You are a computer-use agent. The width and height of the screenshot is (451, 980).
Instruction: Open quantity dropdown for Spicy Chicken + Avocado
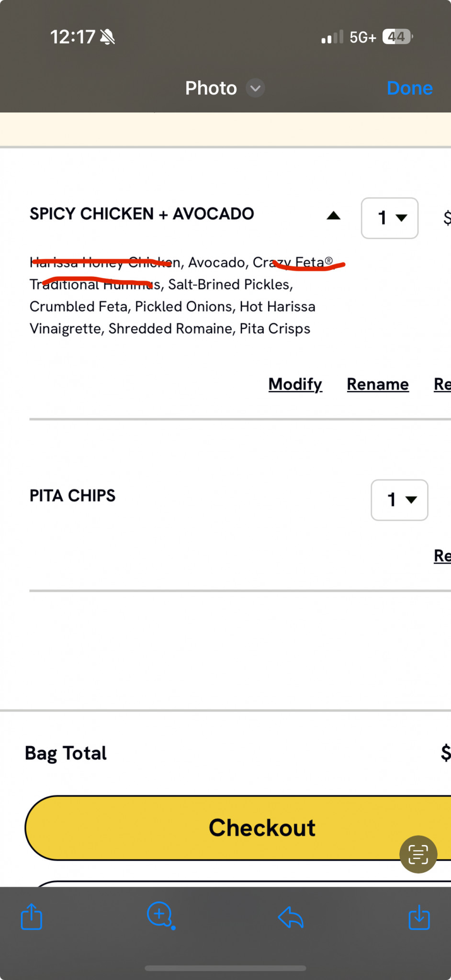click(x=390, y=218)
